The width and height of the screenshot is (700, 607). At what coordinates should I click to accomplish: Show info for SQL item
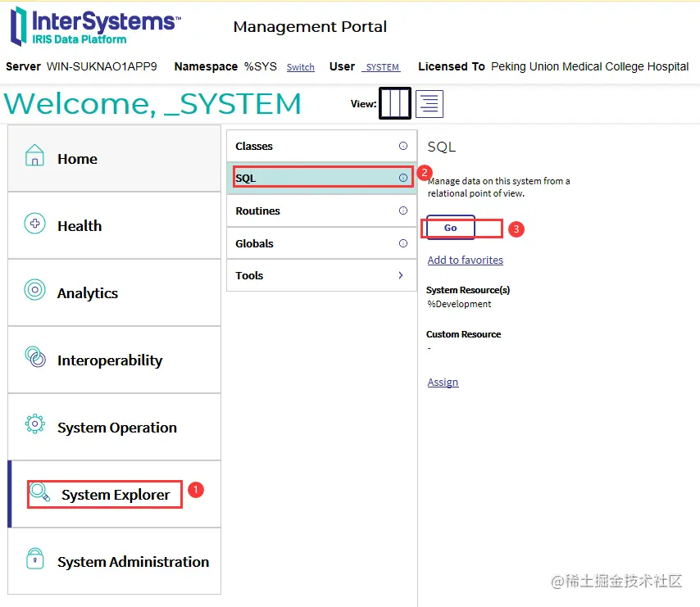point(403,178)
